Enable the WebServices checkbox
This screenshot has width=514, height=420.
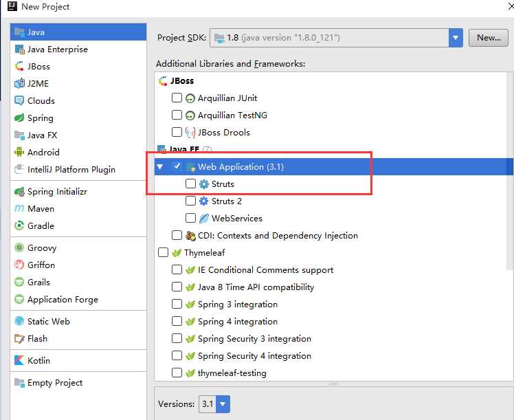[190, 218]
